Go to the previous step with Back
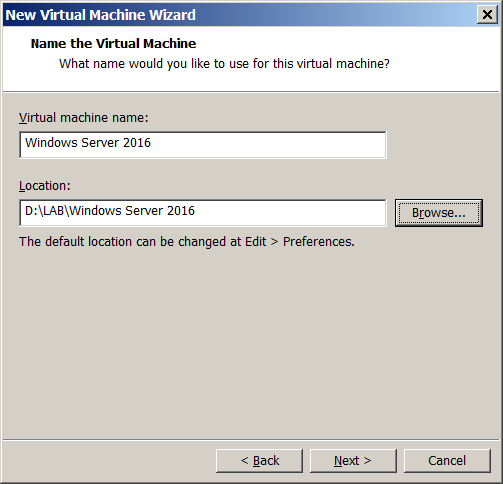This screenshot has height=484, width=503. point(259,461)
